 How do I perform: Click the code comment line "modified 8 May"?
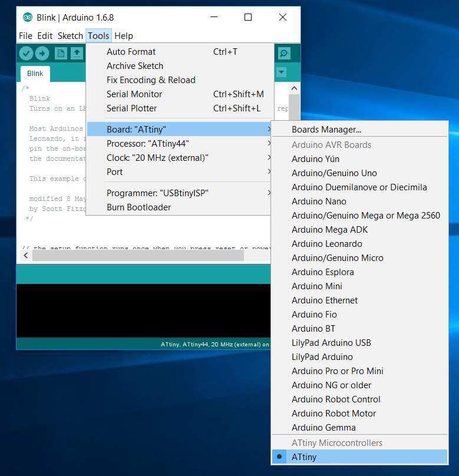pyautogui.click(x=57, y=199)
